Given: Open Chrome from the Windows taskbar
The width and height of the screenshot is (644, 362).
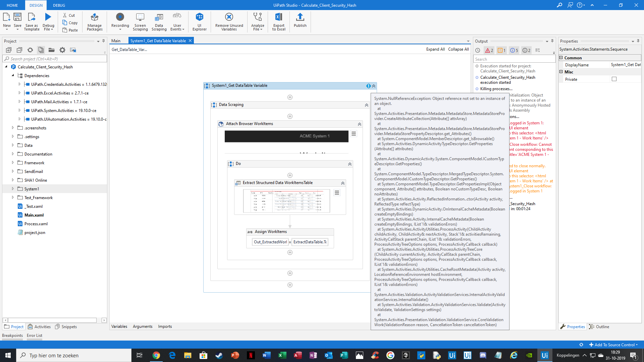Looking at the screenshot, I should click(156, 355).
